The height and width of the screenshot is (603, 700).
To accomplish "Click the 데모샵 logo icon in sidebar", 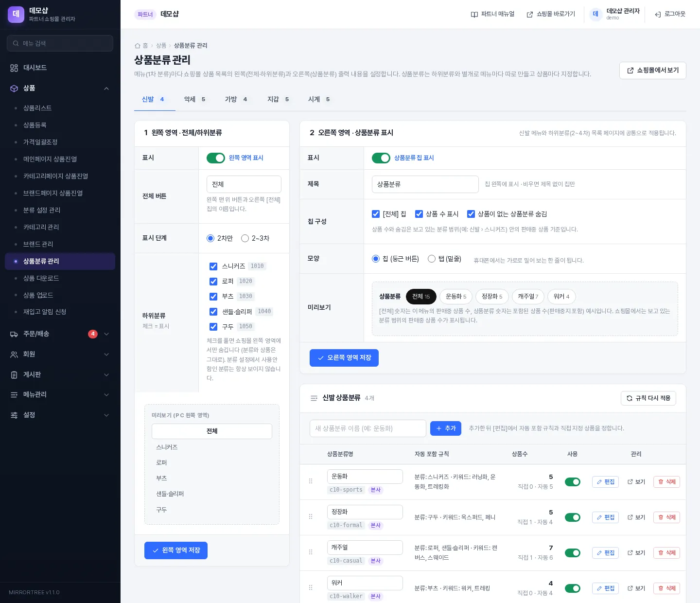I will (16, 15).
